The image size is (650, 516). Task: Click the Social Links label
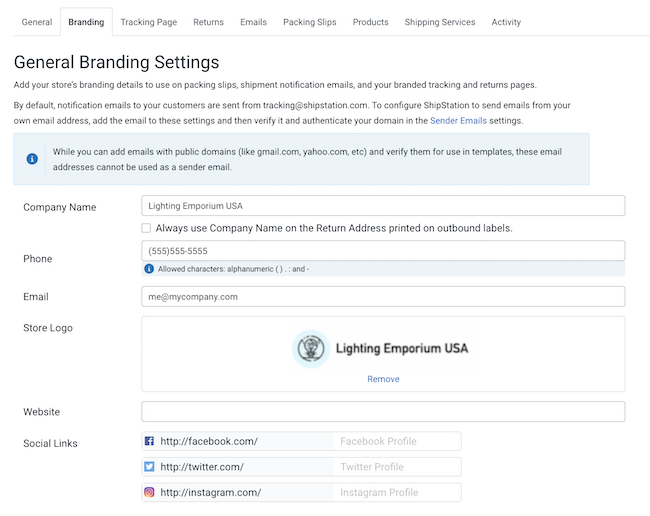click(50, 443)
